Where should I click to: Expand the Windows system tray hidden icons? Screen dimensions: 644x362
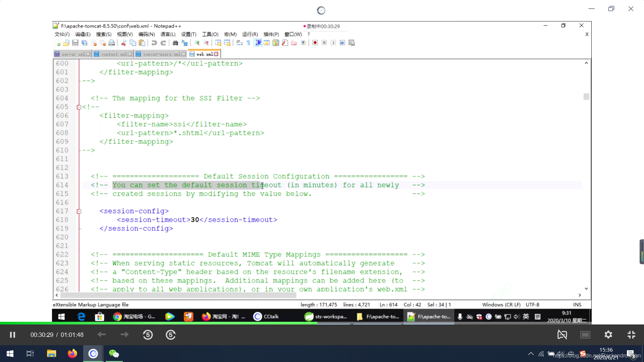(x=531, y=354)
